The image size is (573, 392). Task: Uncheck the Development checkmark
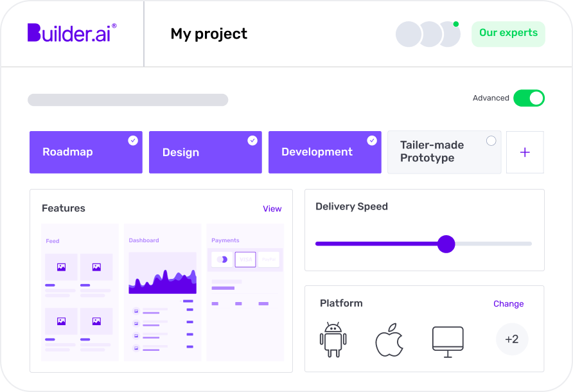coord(372,141)
